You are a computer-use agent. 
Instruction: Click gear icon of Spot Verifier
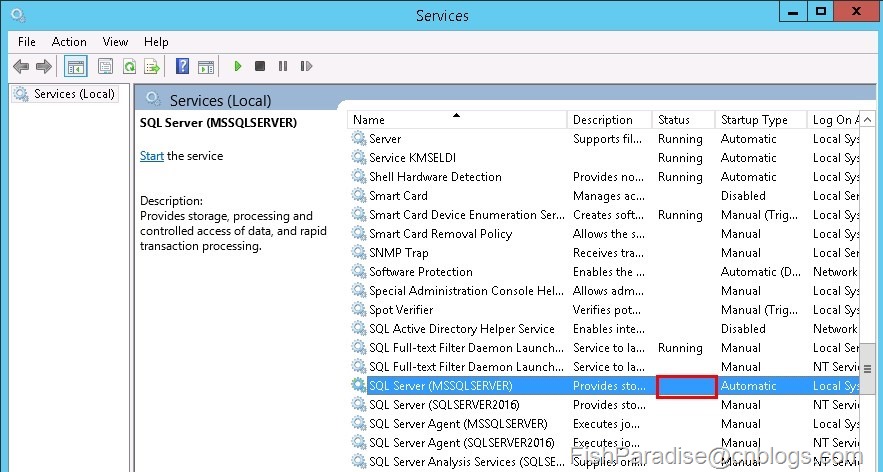[359, 309]
